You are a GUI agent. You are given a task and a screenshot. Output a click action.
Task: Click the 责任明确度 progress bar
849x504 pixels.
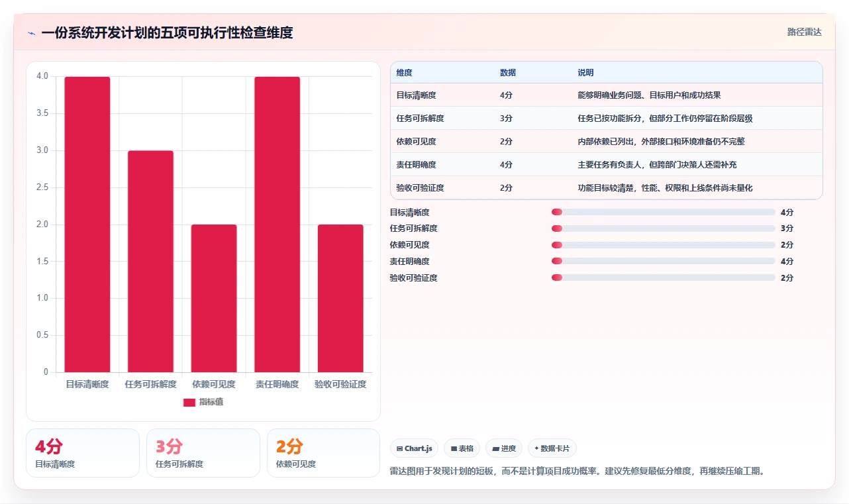(663, 262)
